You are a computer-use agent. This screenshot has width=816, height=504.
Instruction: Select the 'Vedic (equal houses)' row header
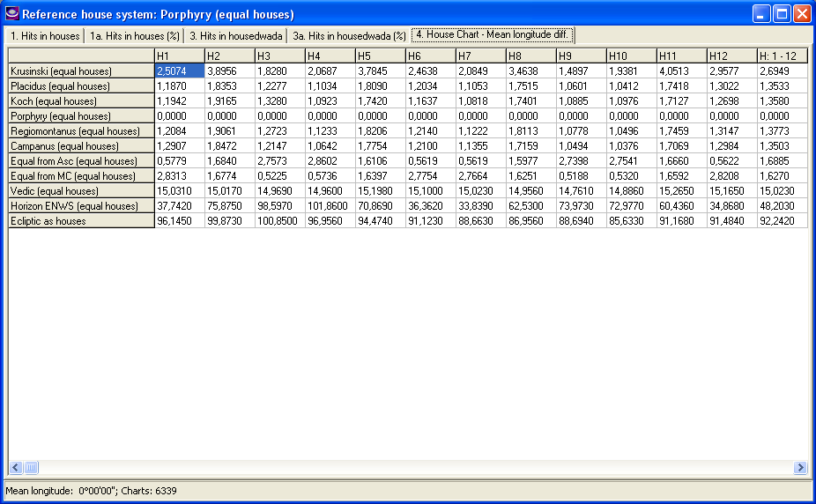82,191
